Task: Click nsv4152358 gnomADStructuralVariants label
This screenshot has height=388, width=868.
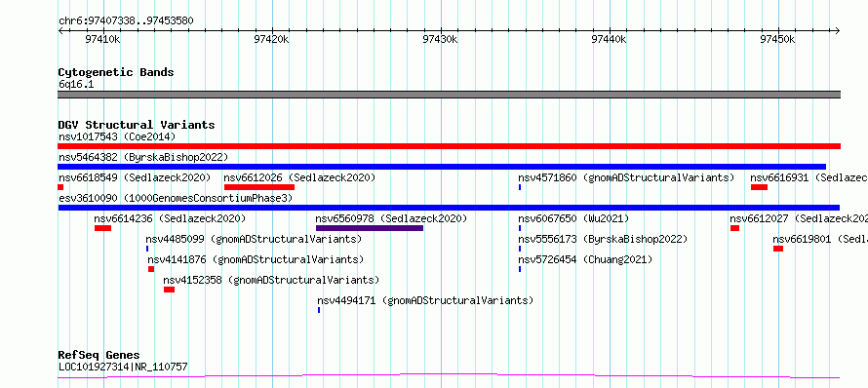Action: pyautogui.click(x=271, y=280)
